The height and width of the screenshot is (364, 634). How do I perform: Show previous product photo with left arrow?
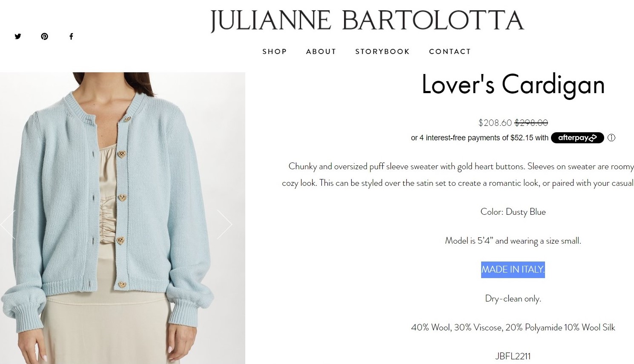coord(8,224)
